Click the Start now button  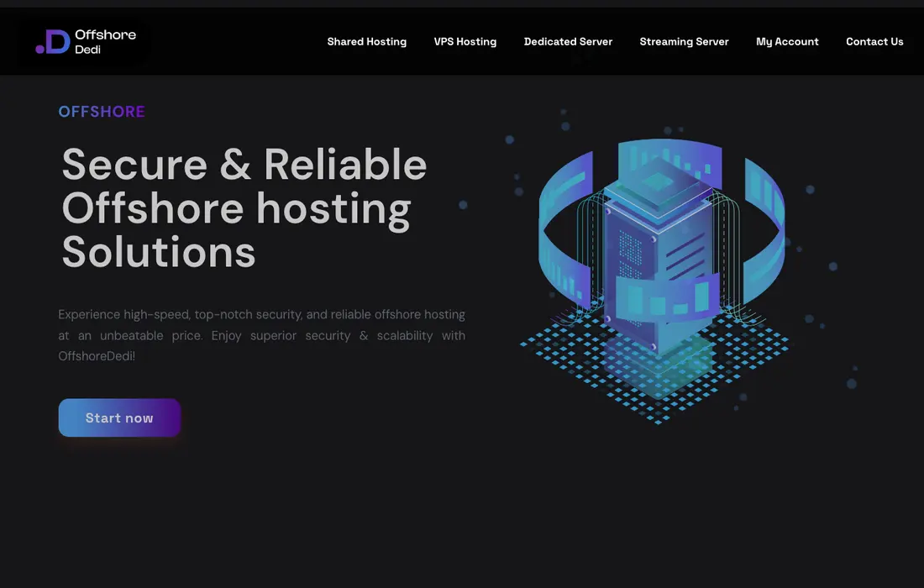(x=119, y=417)
